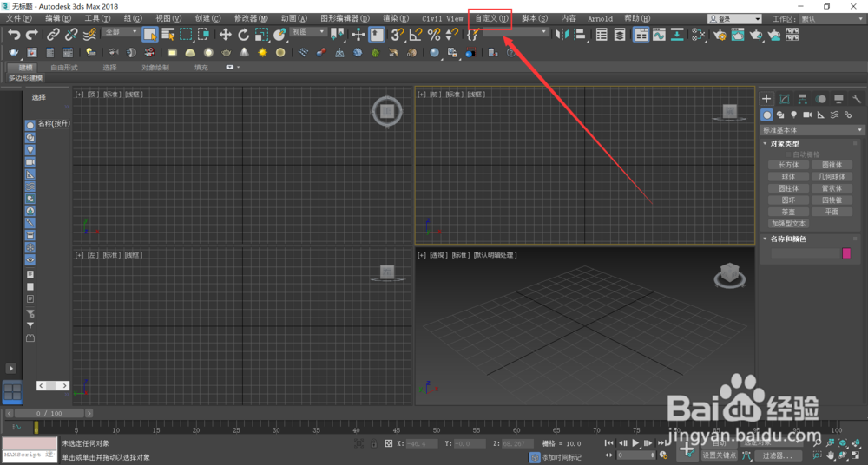The height and width of the screenshot is (465, 868).
Task: Click the 茶壶 teapot button
Action: click(x=788, y=212)
